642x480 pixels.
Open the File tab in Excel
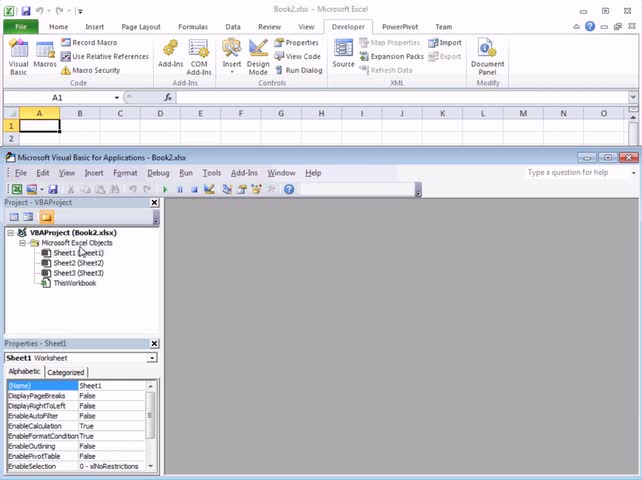(21, 27)
